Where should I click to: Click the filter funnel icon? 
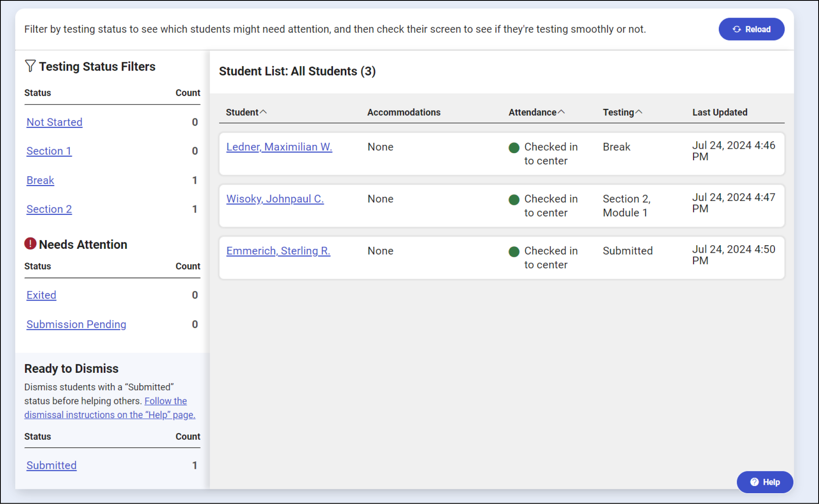(30, 66)
